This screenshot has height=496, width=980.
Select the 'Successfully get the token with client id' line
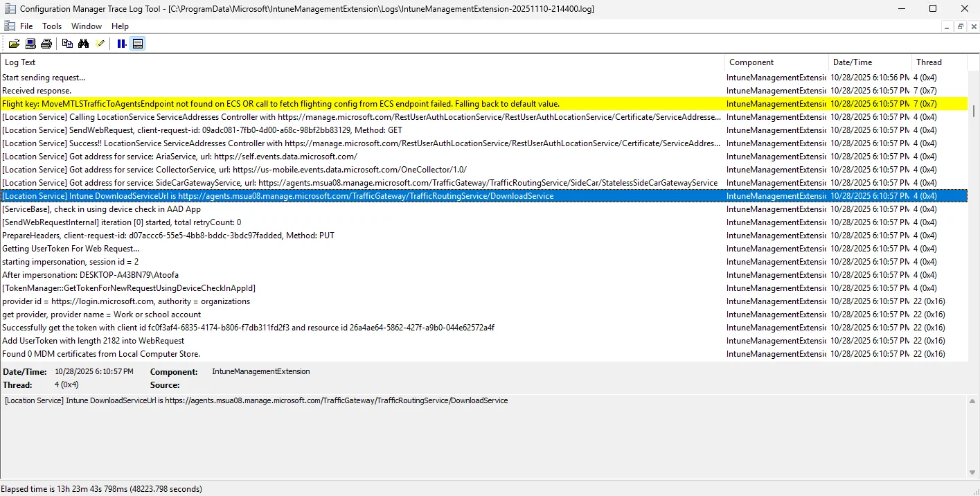point(483,328)
